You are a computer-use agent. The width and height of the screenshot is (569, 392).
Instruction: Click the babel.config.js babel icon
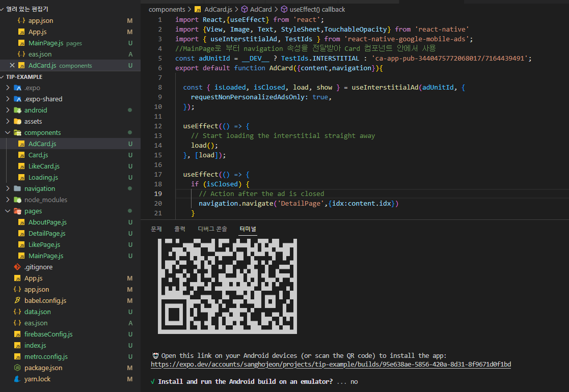(x=17, y=300)
